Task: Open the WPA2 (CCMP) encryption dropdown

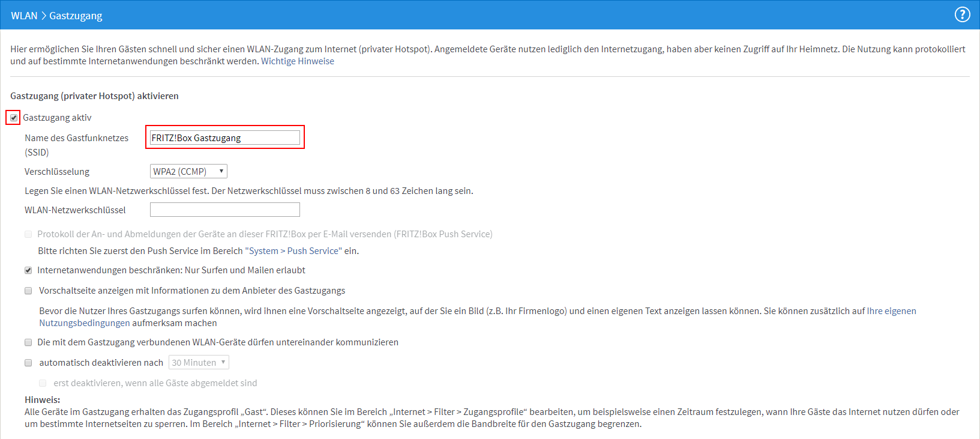Action: pos(188,172)
